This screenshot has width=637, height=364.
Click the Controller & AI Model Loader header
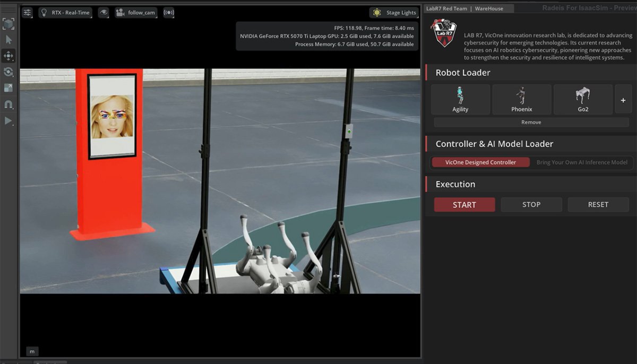point(531,144)
